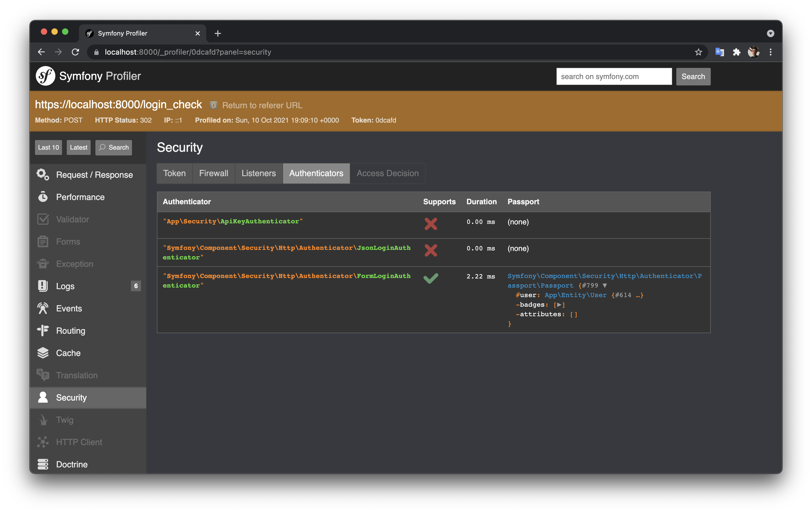This screenshot has width=812, height=513.
Task: Select the Symfony Profiler browser tab
Action: click(143, 33)
